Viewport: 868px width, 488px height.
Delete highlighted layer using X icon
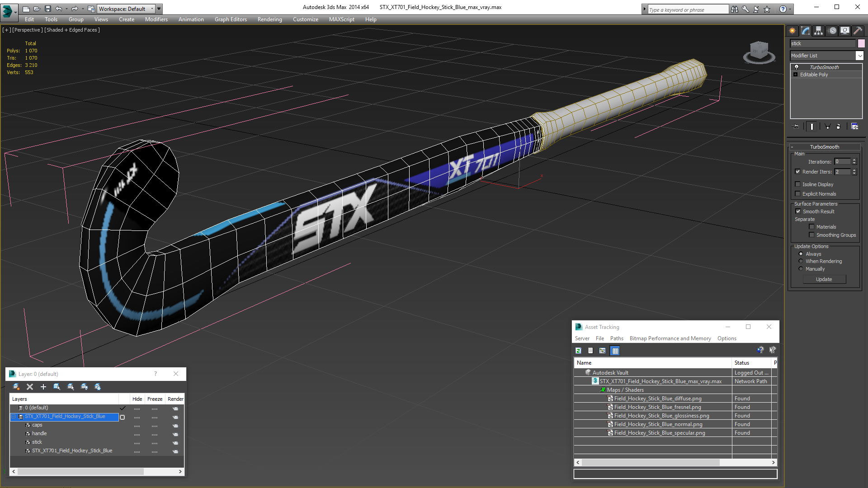pos(30,387)
